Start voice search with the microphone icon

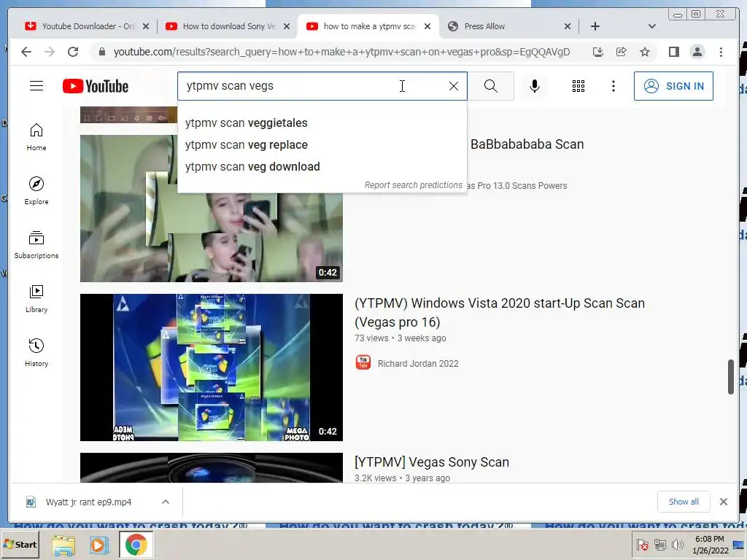point(535,86)
